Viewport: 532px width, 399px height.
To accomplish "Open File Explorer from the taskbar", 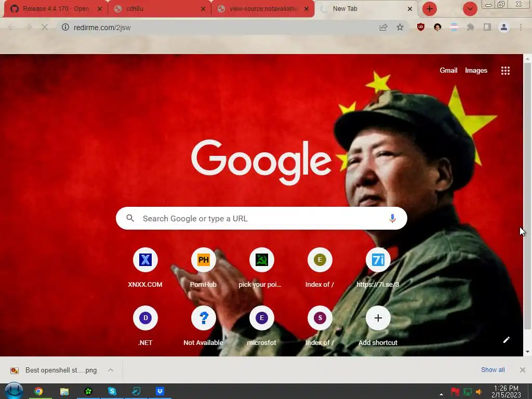I will click(x=64, y=391).
